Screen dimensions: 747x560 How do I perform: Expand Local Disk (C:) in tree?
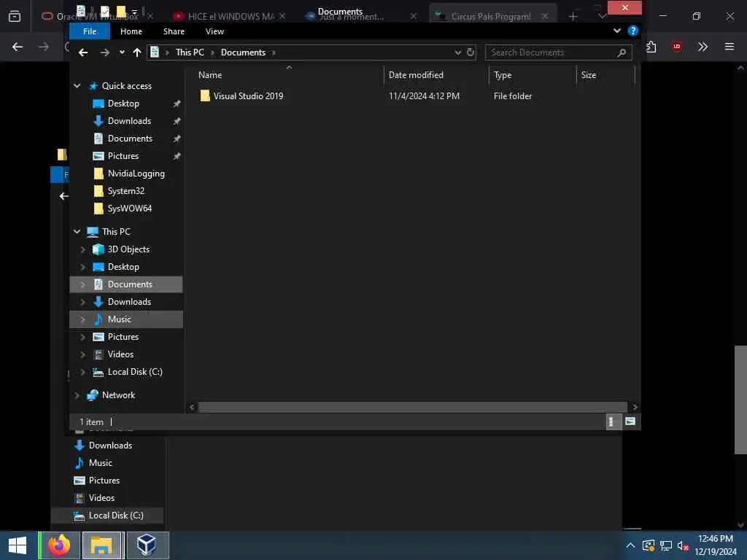(83, 372)
